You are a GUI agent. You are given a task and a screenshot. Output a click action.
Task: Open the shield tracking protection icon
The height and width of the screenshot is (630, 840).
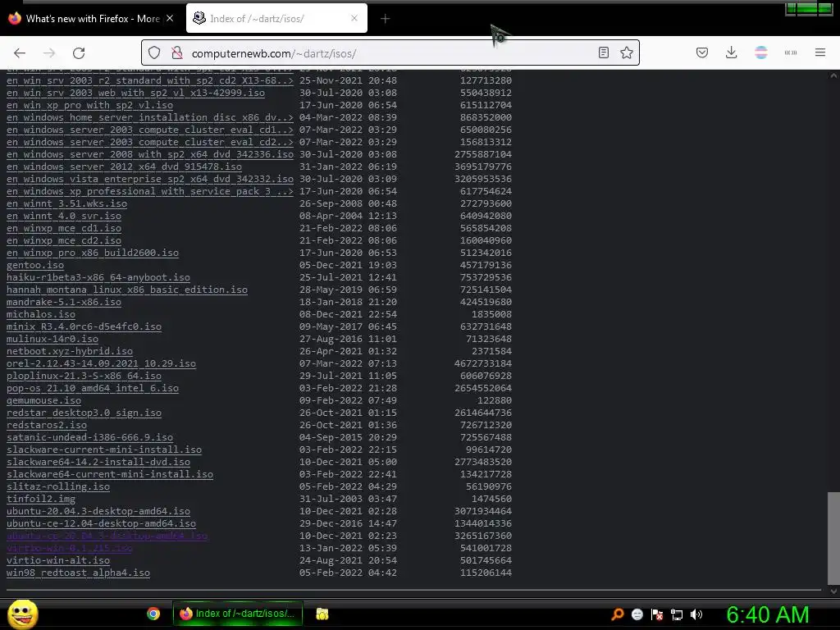154,53
